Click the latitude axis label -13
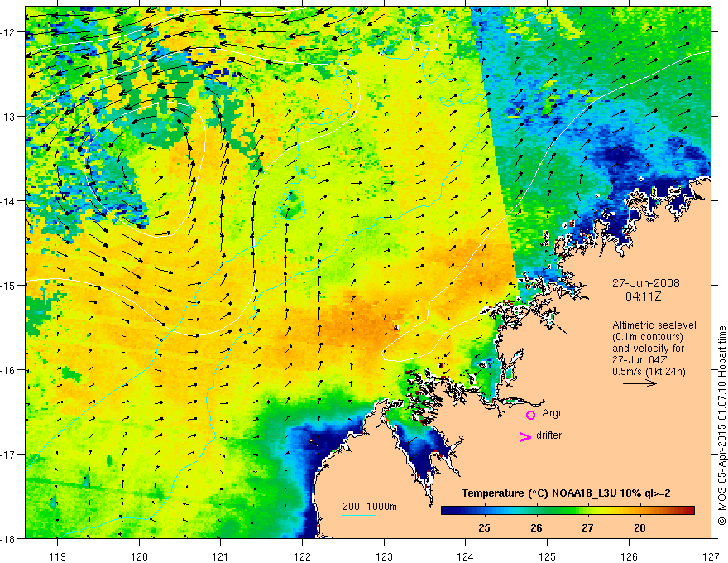Image resolution: width=728 pixels, height=563 pixels. coord(9,117)
